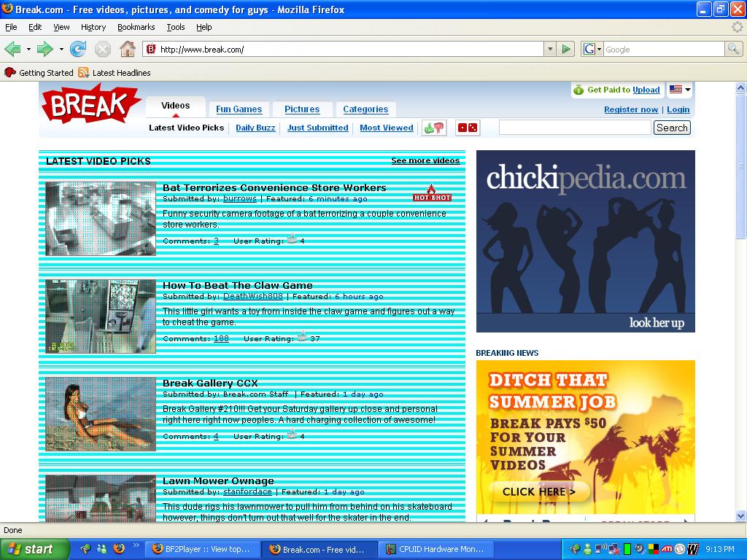This screenshot has width=747, height=560.
Task: Switch to the Pictures tab
Action: pos(302,109)
